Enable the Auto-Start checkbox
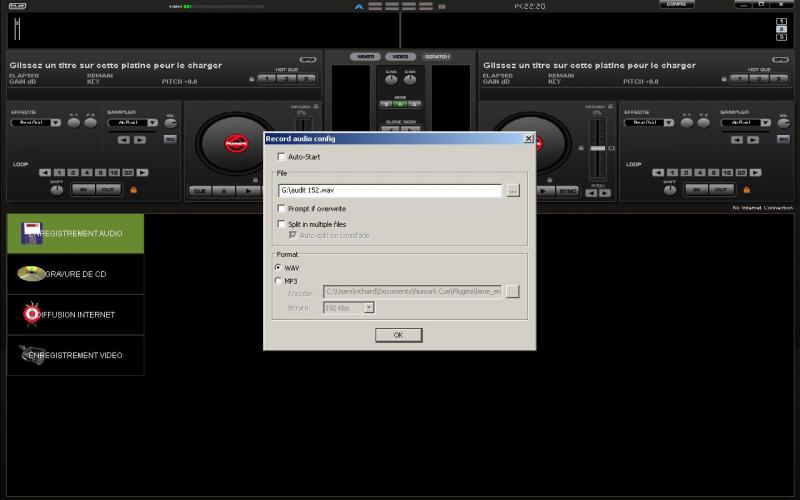Image resolution: width=800 pixels, height=500 pixels. 281,157
